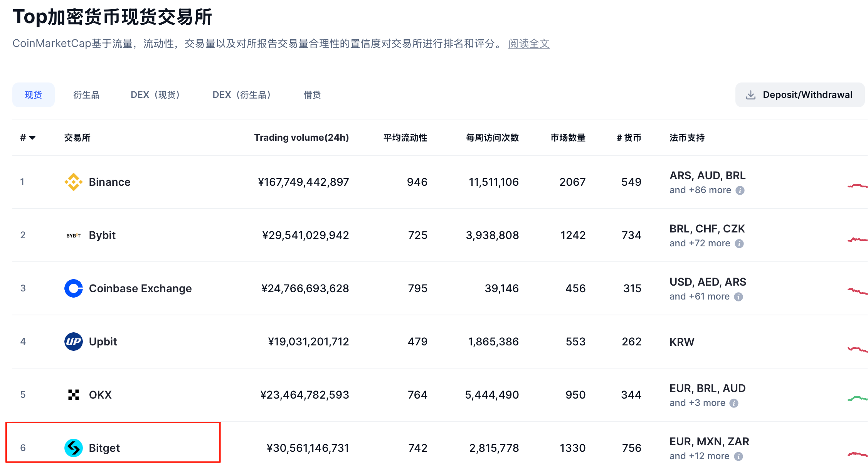The width and height of the screenshot is (868, 468).
Task: Click the Deposit/Withdrawal button
Action: click(800, 95)
